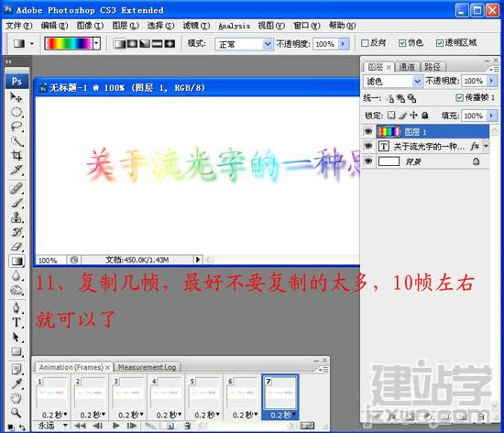The width and height of the screenshot is (504, 433).
Task: Open layer 填充 slider arrow
Action: 492,116
